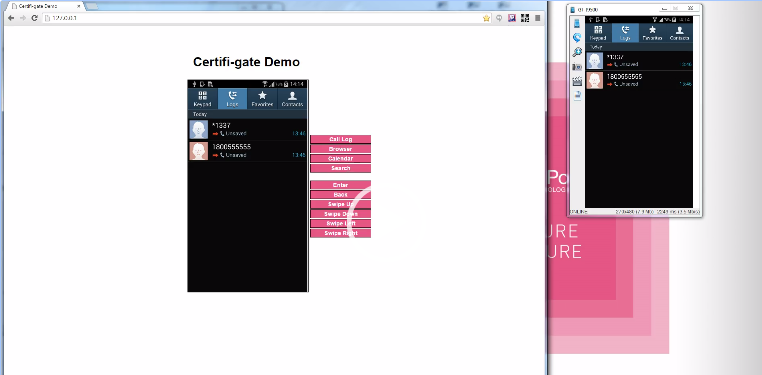The height and width of the screenshot is (375, 762).
Task: Click the Swipe Up button
Action: [x=340, y=205]
